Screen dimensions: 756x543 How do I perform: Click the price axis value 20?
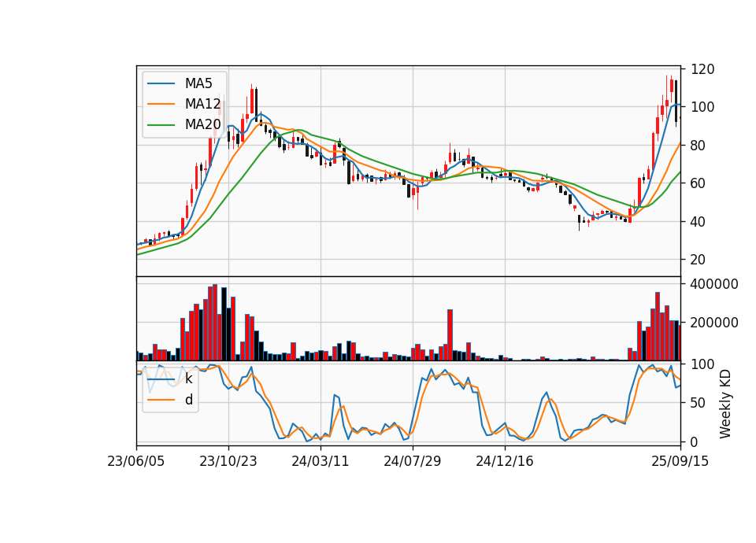pyautogui.click(x=699, y=260)
